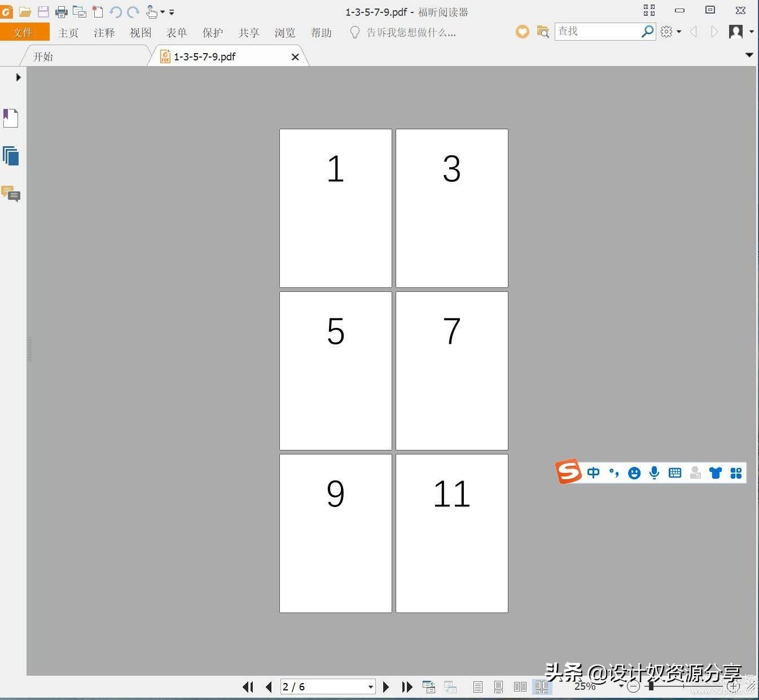Open the user account icon
The image size is (759, 700).
coord(735,32)
